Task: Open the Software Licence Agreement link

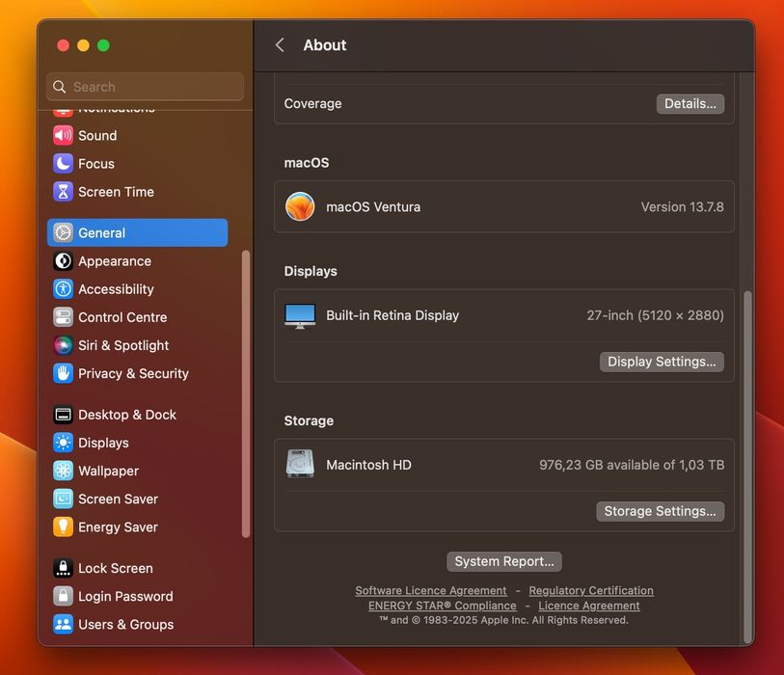Action: click(430, 590)
